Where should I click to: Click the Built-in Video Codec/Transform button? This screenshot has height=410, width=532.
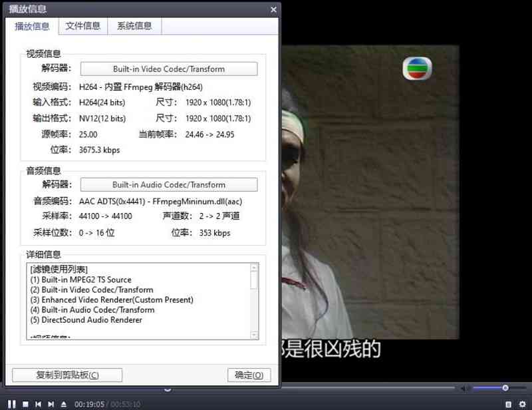click(168, 69)
